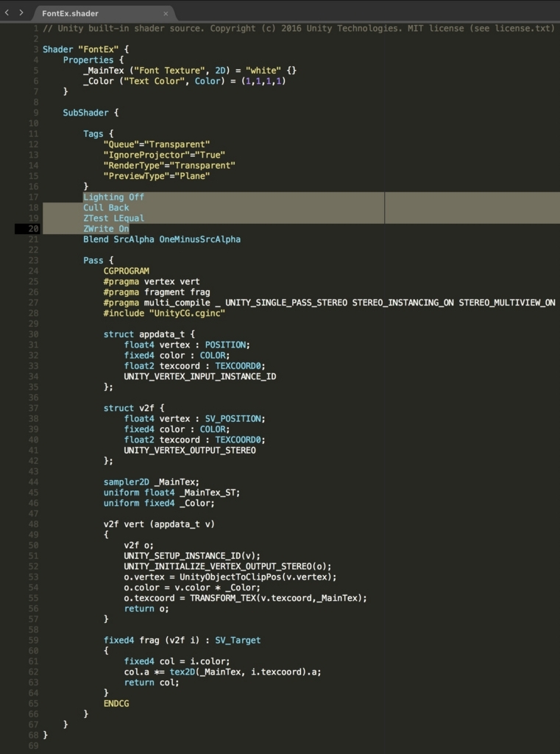Click 'uniform fixed4 _Color;' line
This screenshot has width=560, height=754.
click(x=159, y=504)
